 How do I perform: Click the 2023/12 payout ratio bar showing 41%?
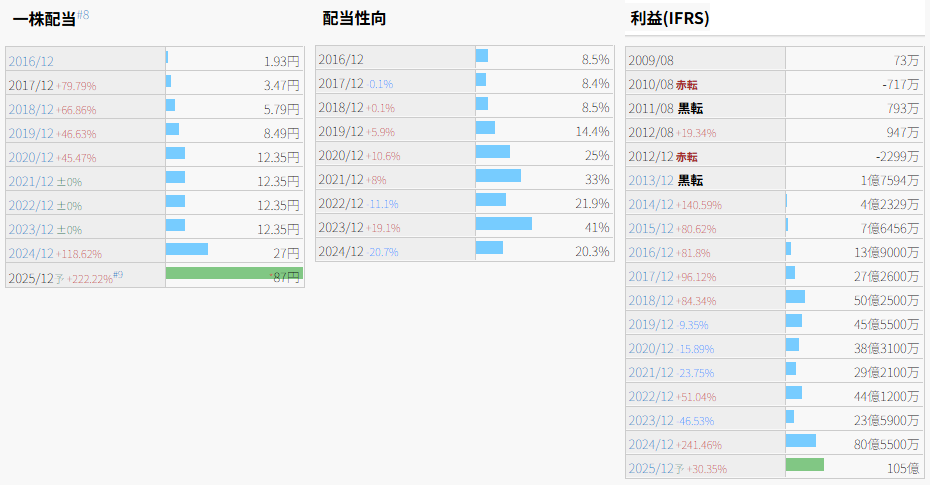point(504,224)
